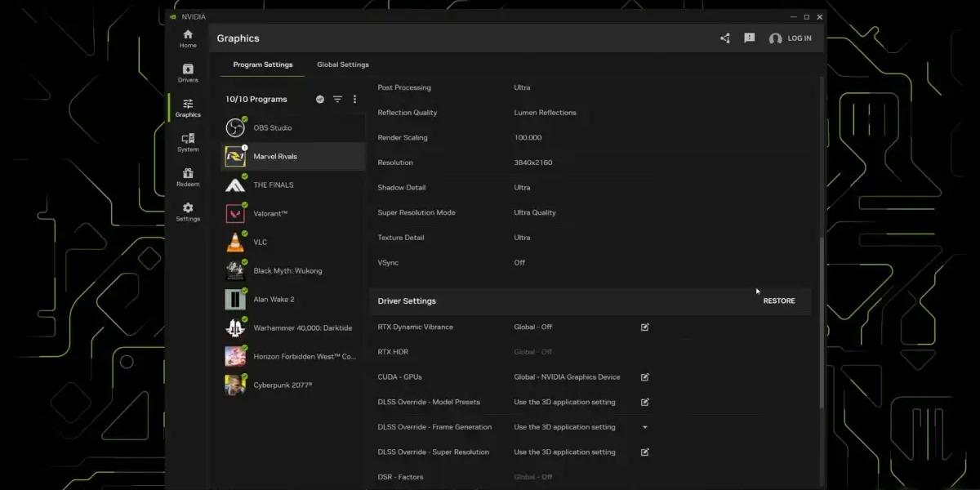Click the user account avatar icon

[776, 38]
